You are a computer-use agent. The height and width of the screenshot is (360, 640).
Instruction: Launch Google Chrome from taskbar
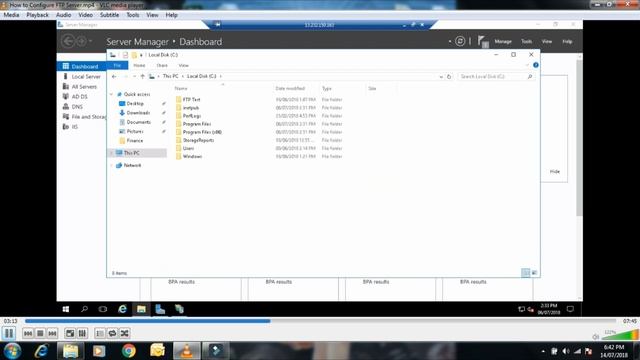(x=129, y=351)
